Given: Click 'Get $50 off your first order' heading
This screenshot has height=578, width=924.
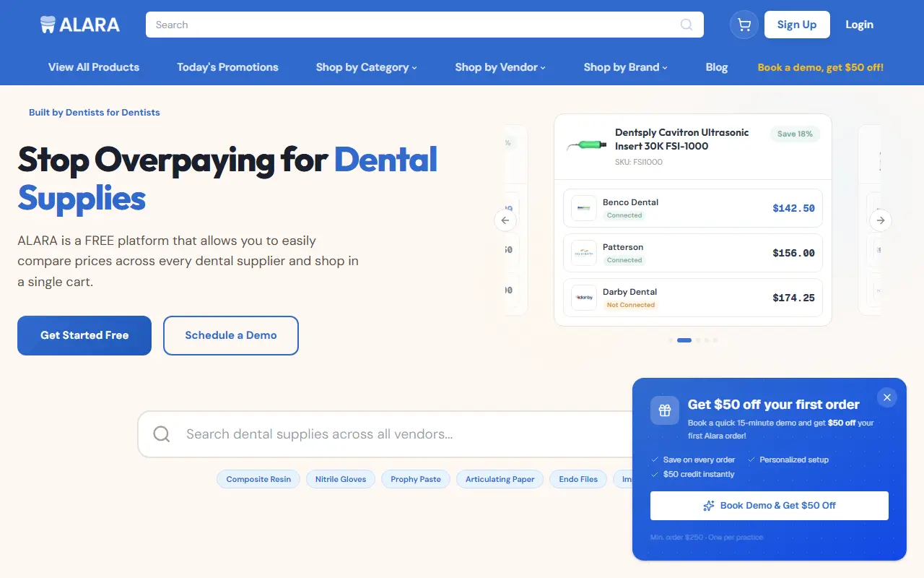Looking at the screenshot, I should click(x=774, y=405).
